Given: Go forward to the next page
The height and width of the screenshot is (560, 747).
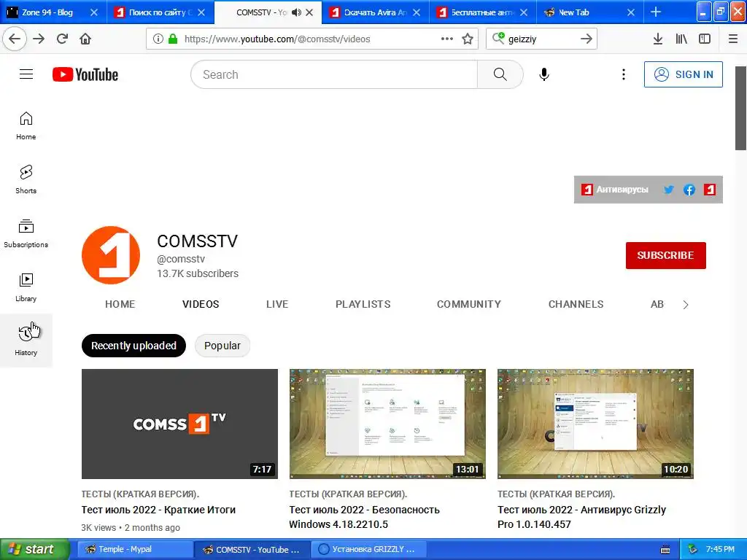Looking at the screenshot, I should 39,39.
